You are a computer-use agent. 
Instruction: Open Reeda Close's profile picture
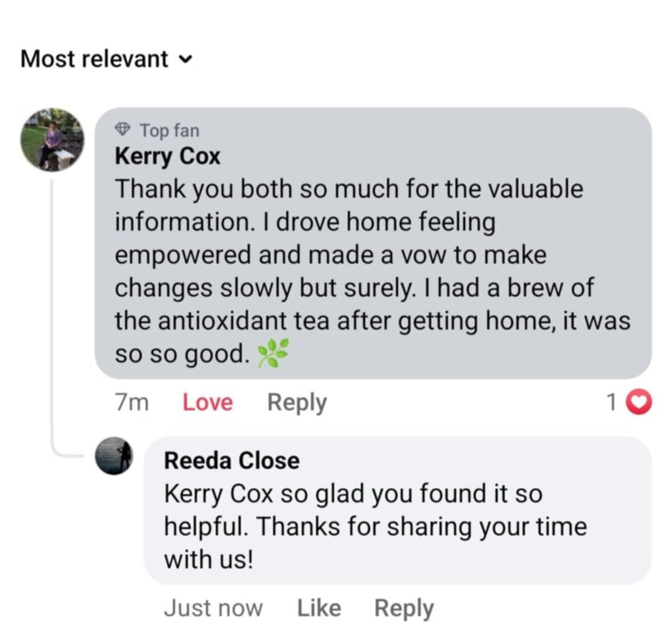pos(113,456)
